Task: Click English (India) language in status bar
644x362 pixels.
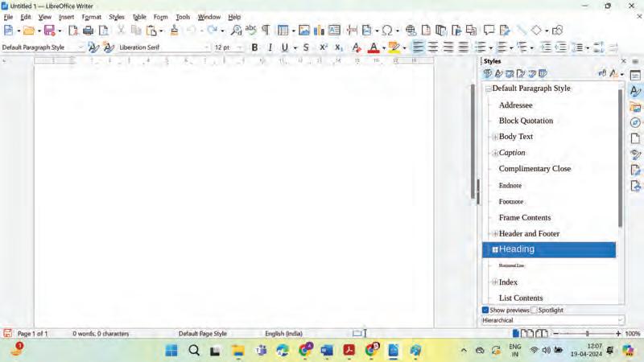Action: (284, 334)
